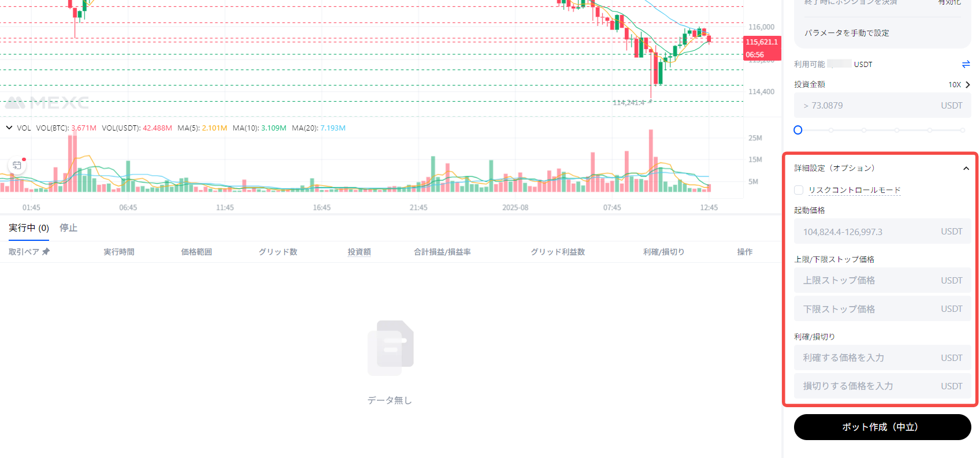The height and width of the screenshot is (458, 980).
Task: Select the 実行中 (0) tab
Action: (29, 228)
